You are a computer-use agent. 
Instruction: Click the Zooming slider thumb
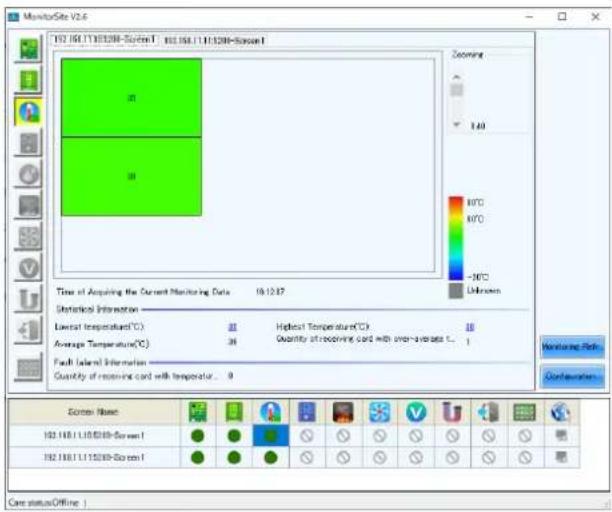coord(456,90)
